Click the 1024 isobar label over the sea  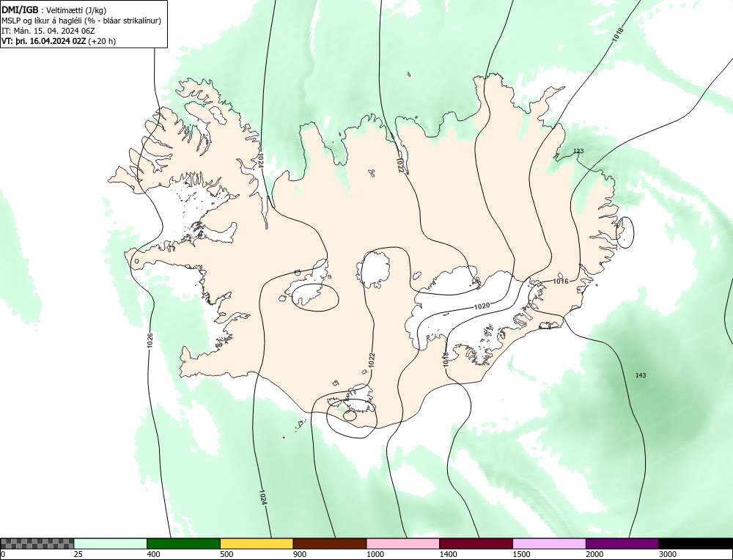pos(262,498)
